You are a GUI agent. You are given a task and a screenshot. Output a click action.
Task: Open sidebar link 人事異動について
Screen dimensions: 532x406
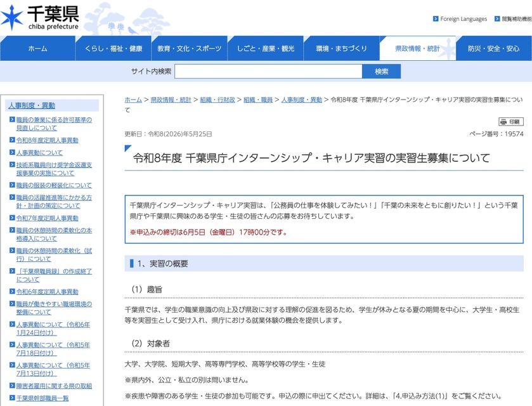(x=39, y=152)
